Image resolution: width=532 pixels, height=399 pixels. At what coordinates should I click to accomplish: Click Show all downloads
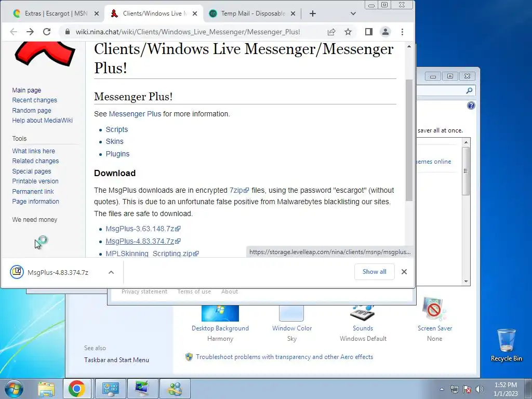click(x=374, y=272)
